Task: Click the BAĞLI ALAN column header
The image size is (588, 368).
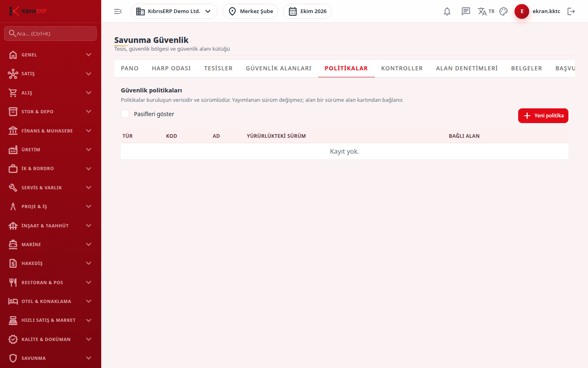Action: [x=464, y=136]
